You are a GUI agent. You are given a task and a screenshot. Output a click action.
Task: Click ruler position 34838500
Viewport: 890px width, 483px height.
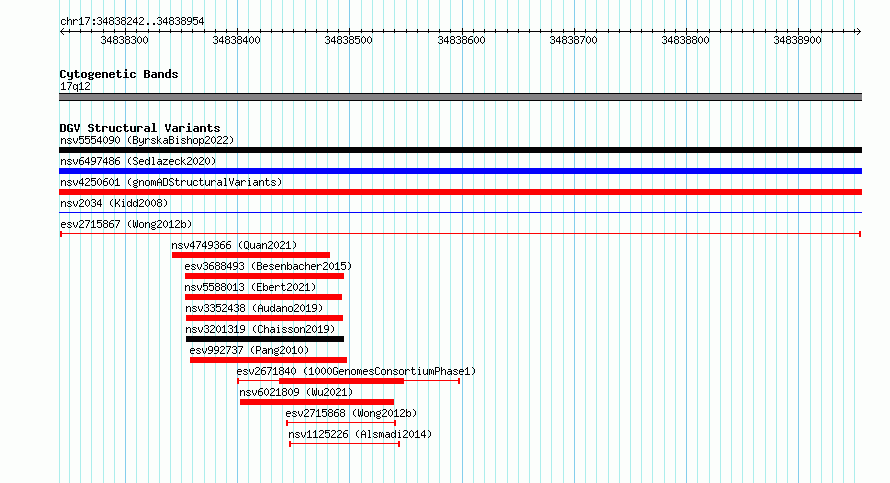[x=349, y=40]
